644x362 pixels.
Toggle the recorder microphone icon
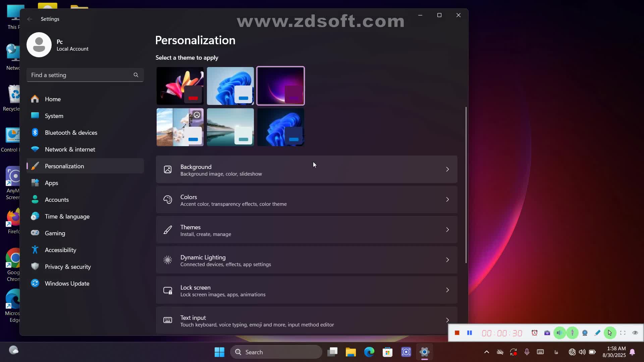pyautogui.click(x=572, y=333)
